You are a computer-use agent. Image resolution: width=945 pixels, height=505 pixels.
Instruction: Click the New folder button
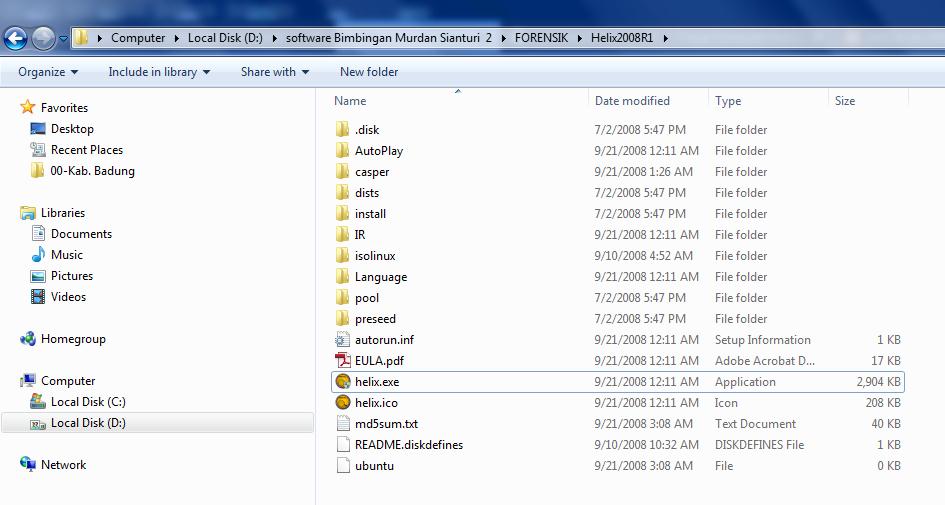pyautogui.click(x=369, y=72)
